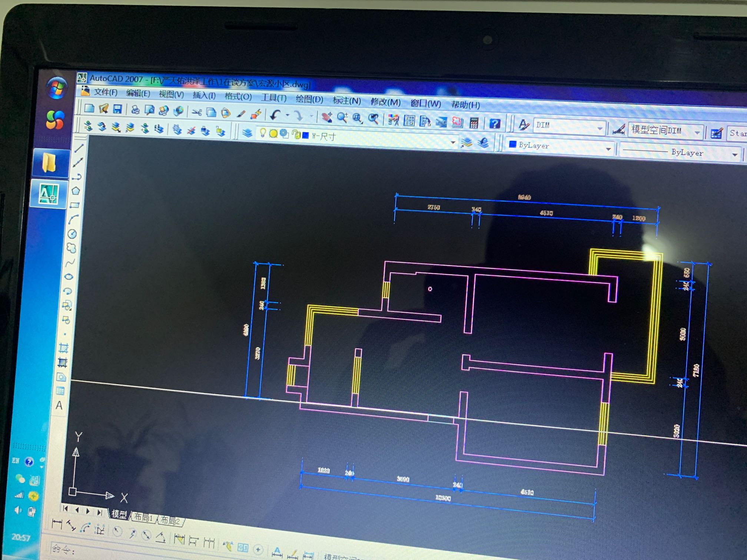
Task: Select the Line draw tool
Action: [79, 148]
